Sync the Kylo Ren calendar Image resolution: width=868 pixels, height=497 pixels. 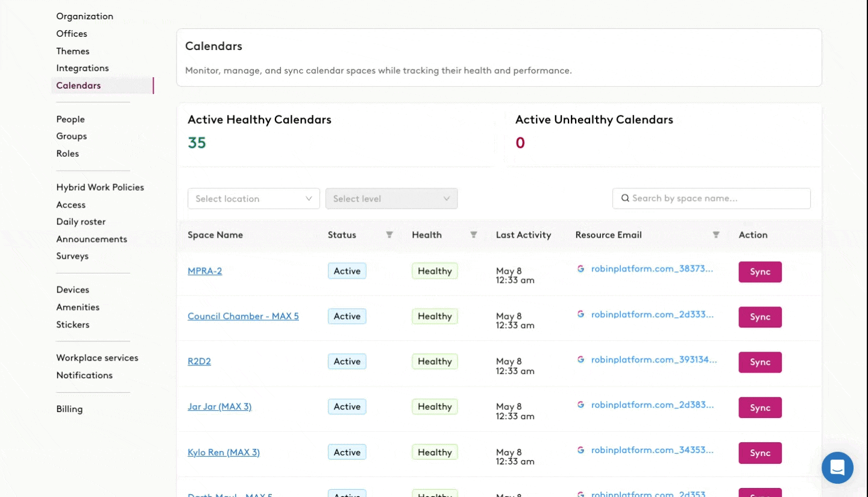[x=760, y=453]
